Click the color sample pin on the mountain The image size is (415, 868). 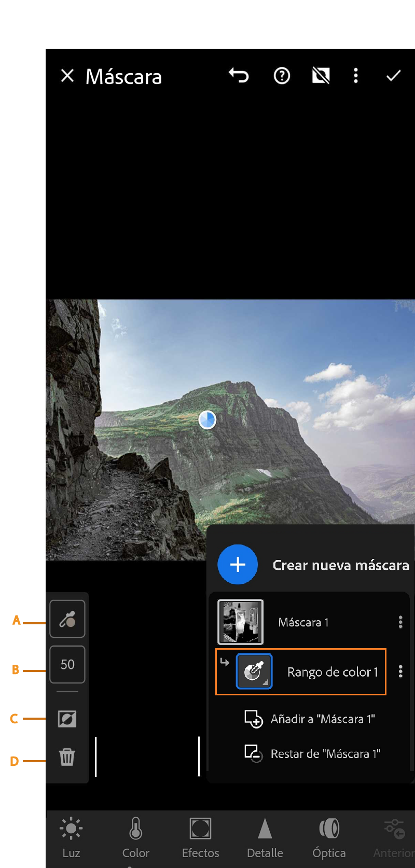[208, 420]
